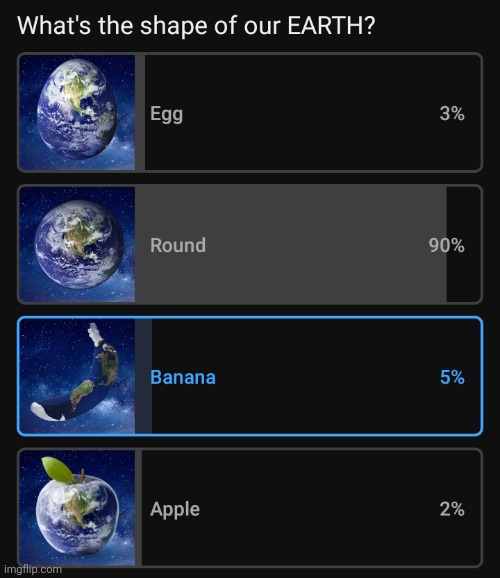500x578 pixels.
Task: Click the 90% result for Round
Action: [x=447, y=245]
